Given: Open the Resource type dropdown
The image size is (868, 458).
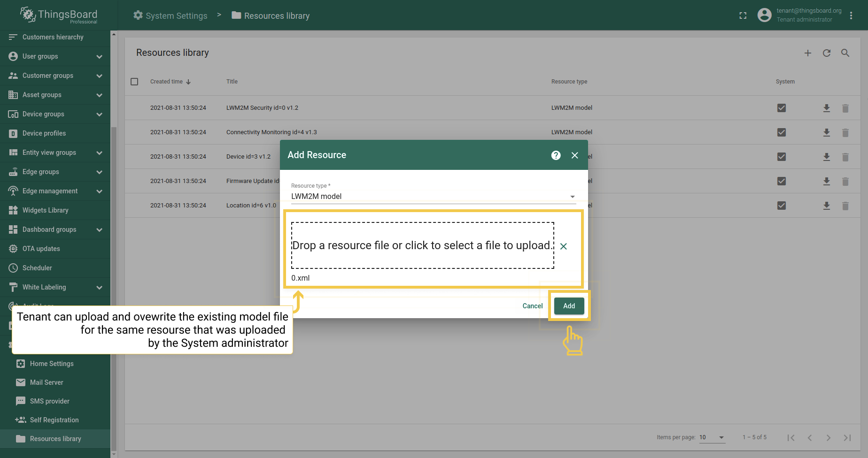Looking at the screenshot, I should pyautogui.click(x=434, y=196).
